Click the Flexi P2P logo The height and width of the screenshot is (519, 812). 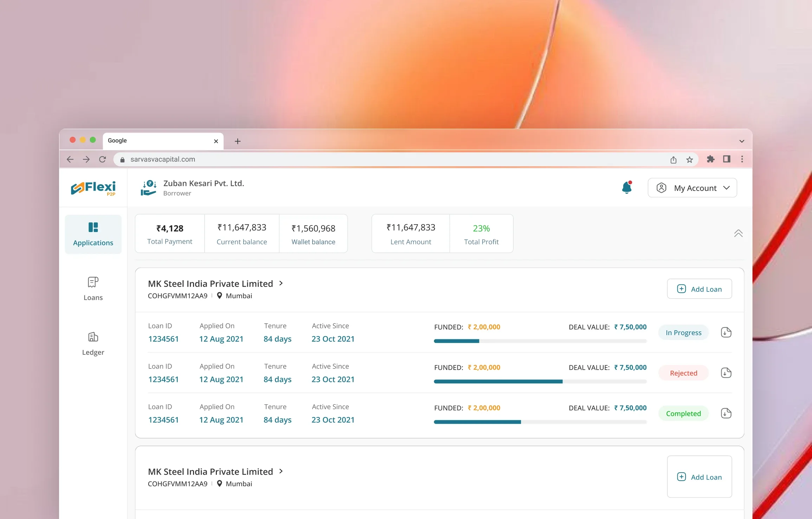click(93, 188)
